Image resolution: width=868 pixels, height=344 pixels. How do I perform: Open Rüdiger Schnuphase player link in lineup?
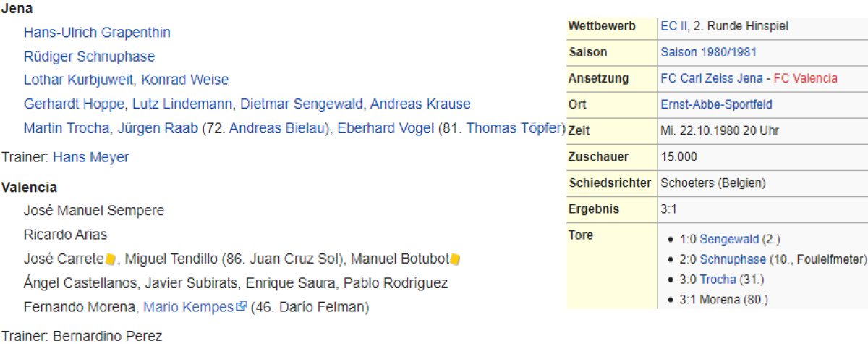(x=89, y=56)
